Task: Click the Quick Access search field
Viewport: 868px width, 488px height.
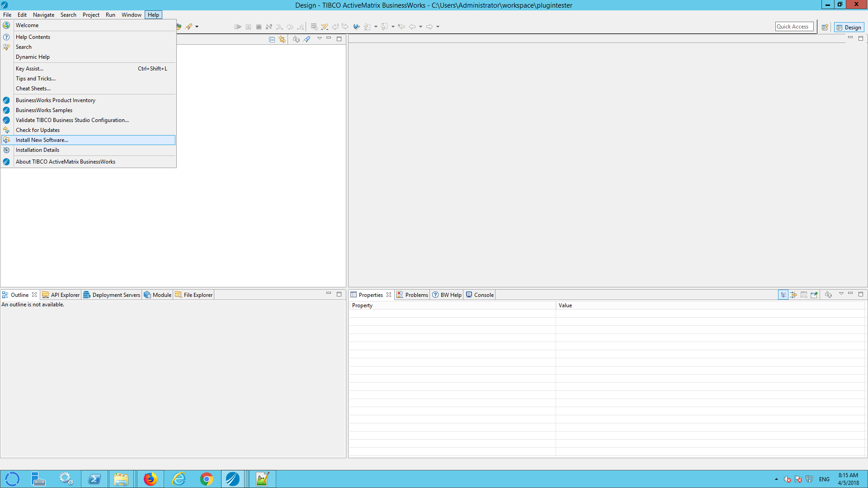Action: point(794,27)
